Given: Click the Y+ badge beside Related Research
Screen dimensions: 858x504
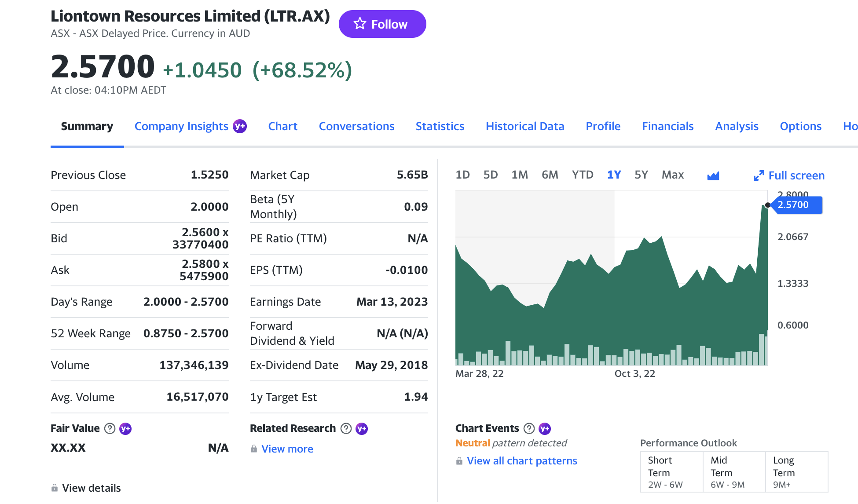Looking at the screenshot, I should tap(362, 428).
